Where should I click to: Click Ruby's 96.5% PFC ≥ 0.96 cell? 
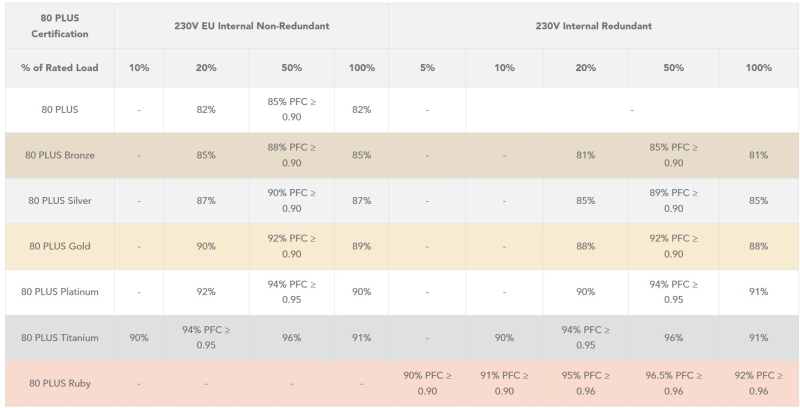tap(673, 383)
